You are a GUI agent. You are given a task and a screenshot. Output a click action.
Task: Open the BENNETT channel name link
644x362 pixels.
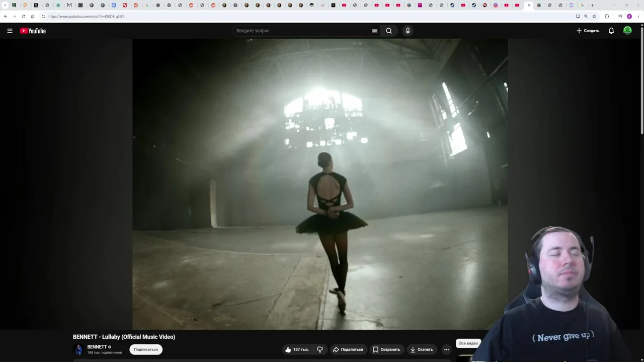(x=97, y=347)
